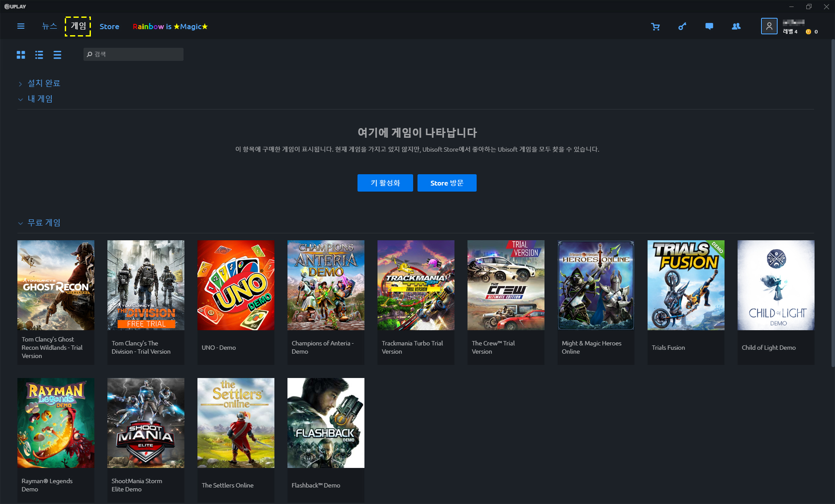The height and width of the screenshot is (504, 835).
Task: Click the 키 활성화 button
Action: 385,183
